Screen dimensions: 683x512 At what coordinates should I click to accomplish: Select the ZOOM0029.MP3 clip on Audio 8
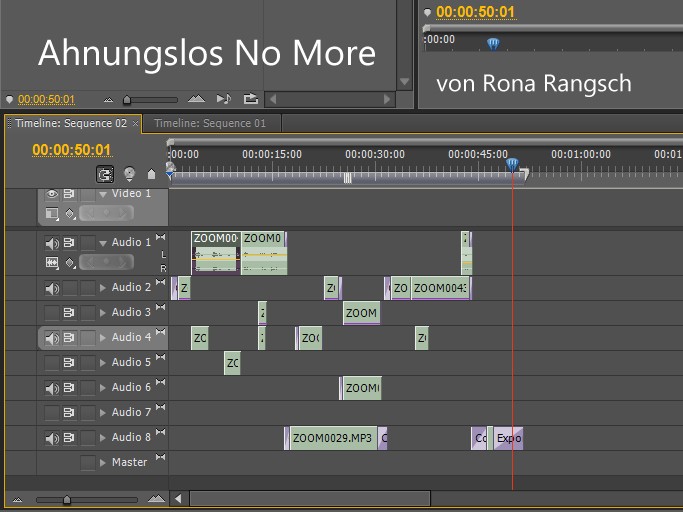click(x=334, y=438)
